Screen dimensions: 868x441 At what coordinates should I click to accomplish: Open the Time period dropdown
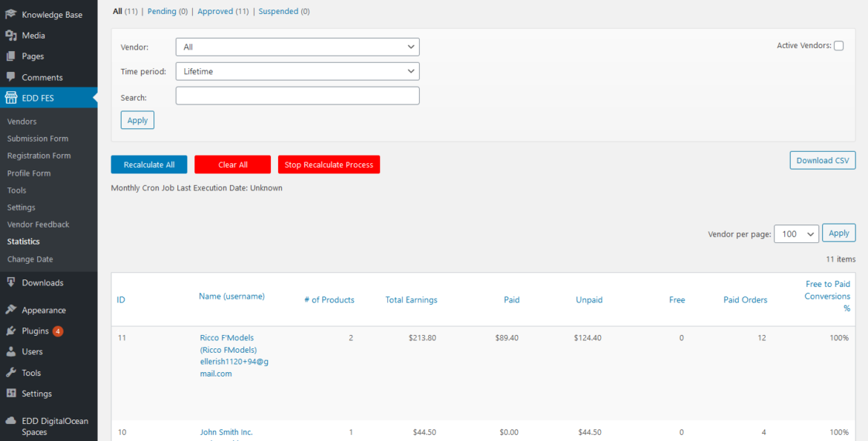(x=297, y=71)
